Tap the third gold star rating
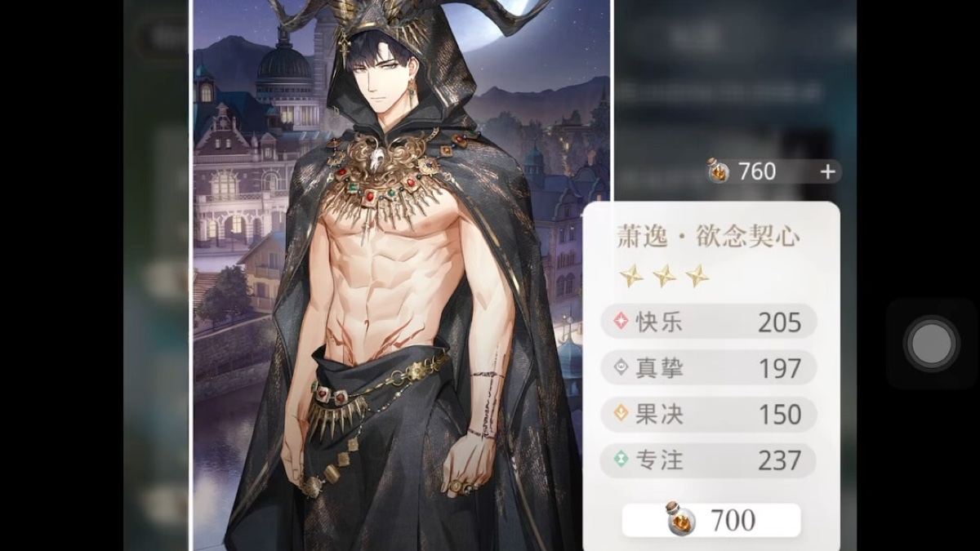The image size is (980, 551). [697, 276]
